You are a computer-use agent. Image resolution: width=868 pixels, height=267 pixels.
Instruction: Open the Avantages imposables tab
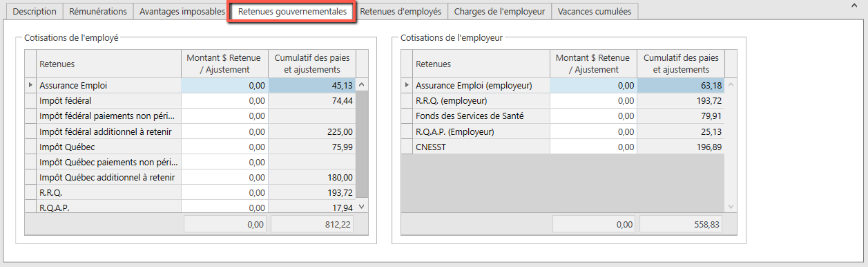[x=182, y=12]
